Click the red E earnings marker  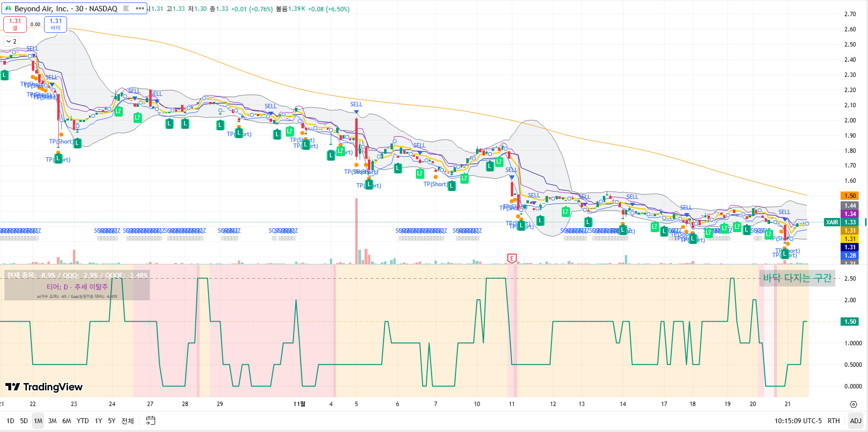(512, 258)
